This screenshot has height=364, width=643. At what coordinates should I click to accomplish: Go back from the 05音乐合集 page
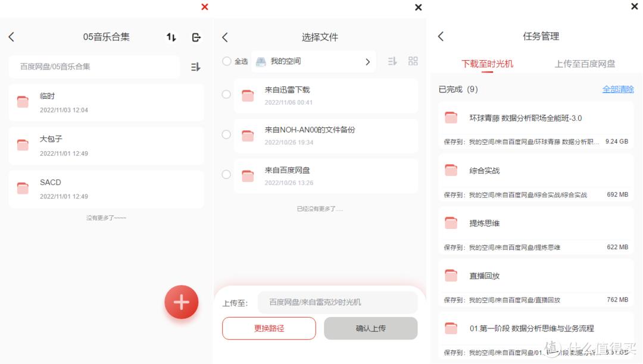pyautogui.click(x=11, y=37)
